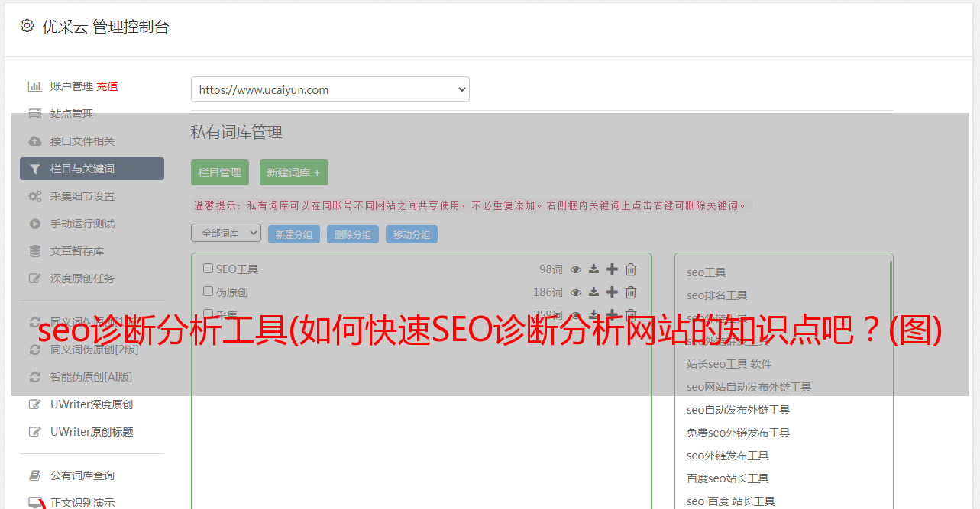Go to 深度原创任务 menu item

82,279
